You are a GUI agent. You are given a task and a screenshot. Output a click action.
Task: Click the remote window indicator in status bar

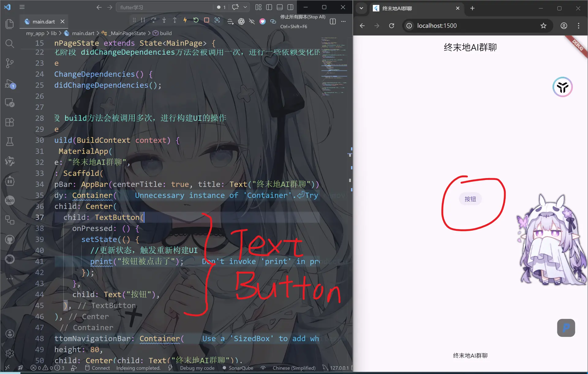tap(7, 368)
